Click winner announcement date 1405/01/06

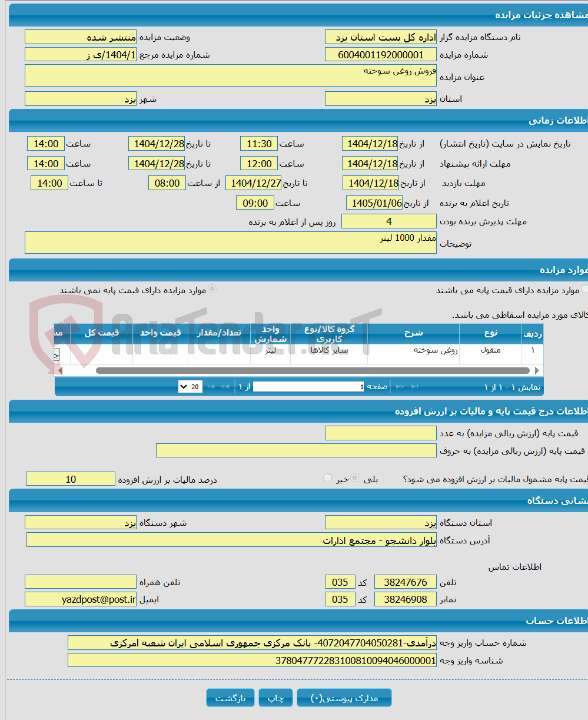pos(374,203)
